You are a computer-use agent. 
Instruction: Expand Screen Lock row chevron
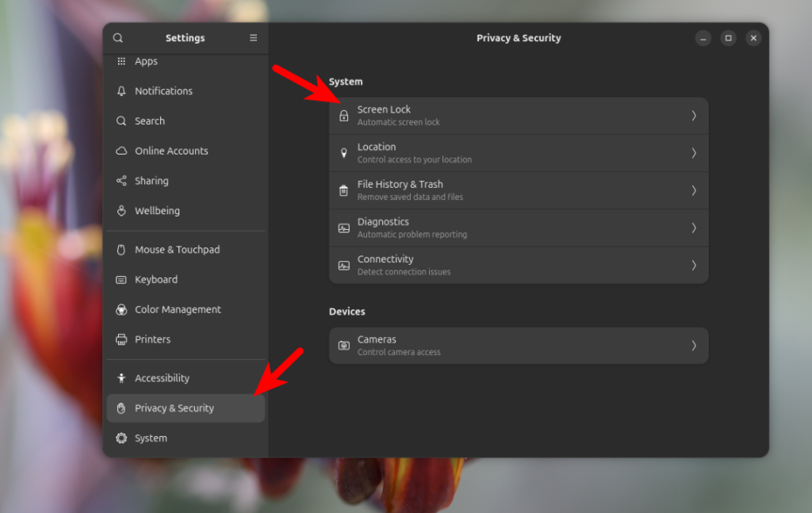694,116
